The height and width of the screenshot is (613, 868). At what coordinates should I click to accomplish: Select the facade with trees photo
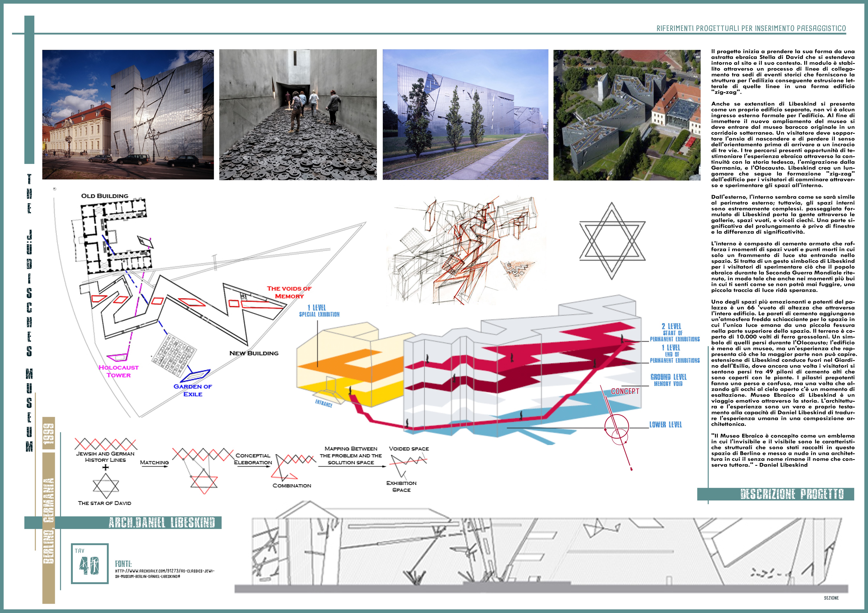[x=465, y=115]
